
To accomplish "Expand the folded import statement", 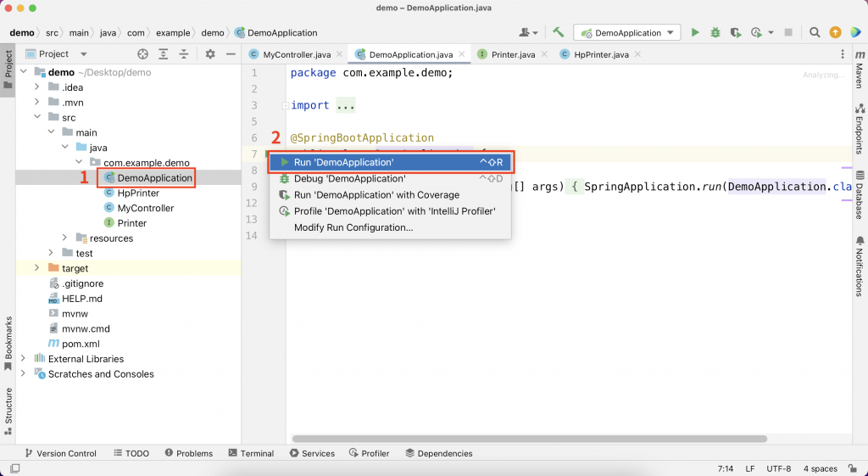I will [x=285, y=105].
